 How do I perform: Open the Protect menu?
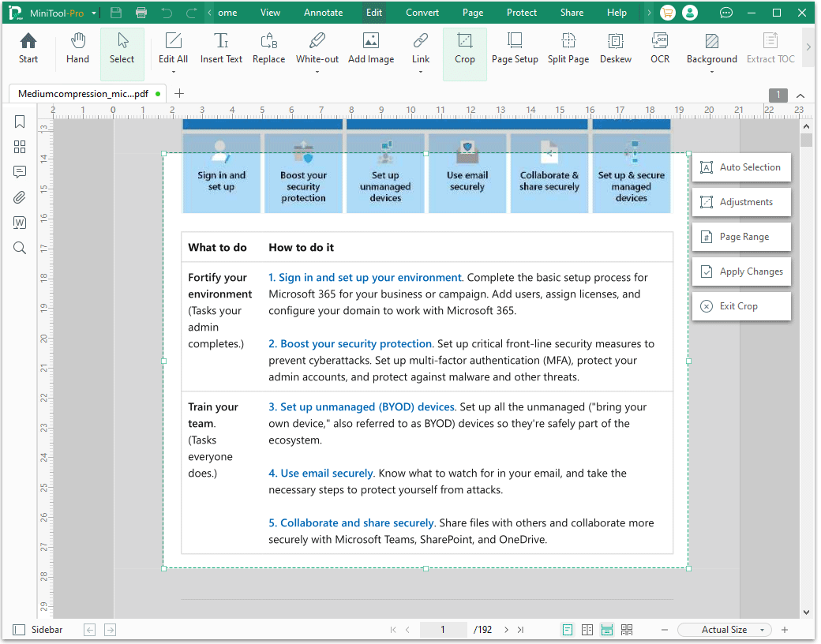click(521, 13)
